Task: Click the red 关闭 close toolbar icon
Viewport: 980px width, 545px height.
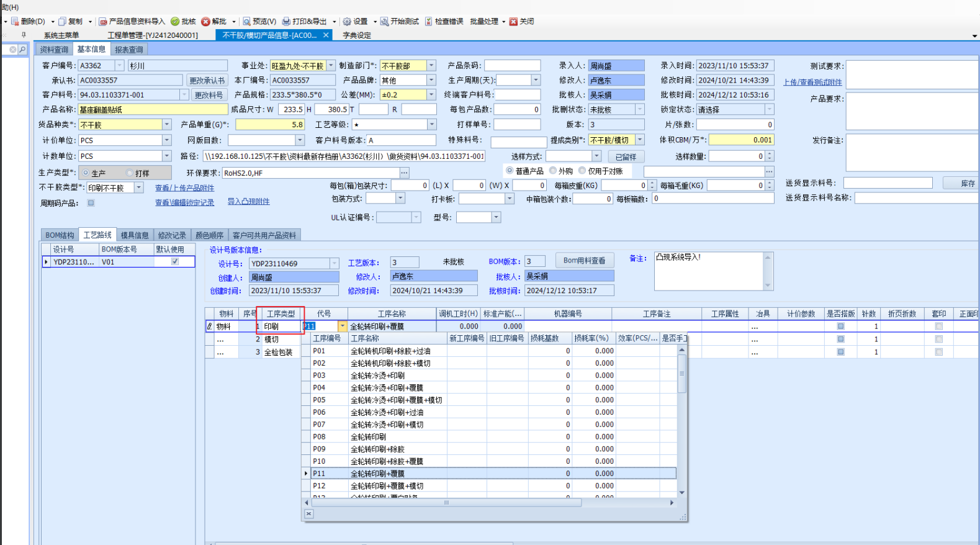Action: [513, 21]
